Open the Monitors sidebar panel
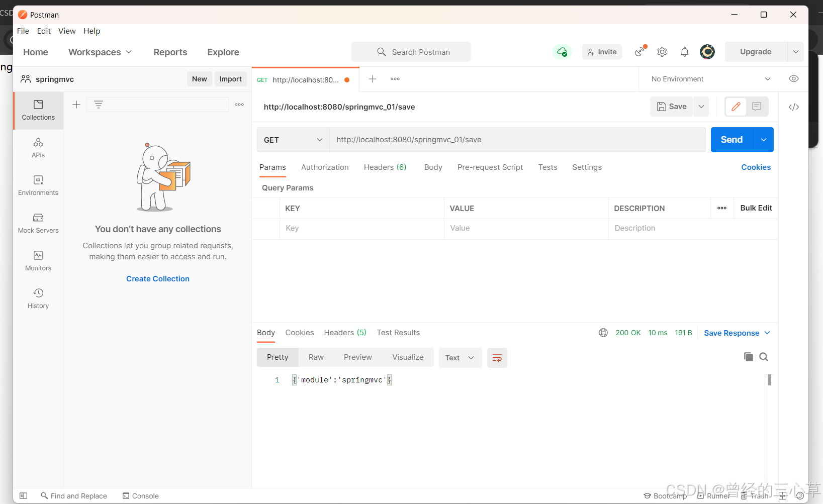The height and width of the screenshot is (504, 823). point(38,261)
